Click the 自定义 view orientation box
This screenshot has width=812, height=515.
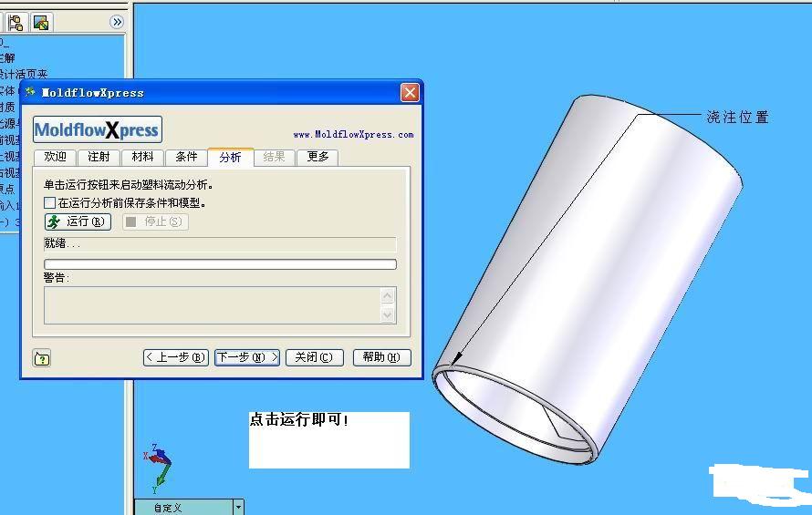183,508
